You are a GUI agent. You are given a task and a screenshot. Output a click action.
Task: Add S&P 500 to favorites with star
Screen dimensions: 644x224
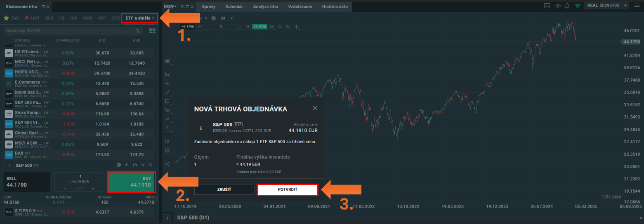143,165
